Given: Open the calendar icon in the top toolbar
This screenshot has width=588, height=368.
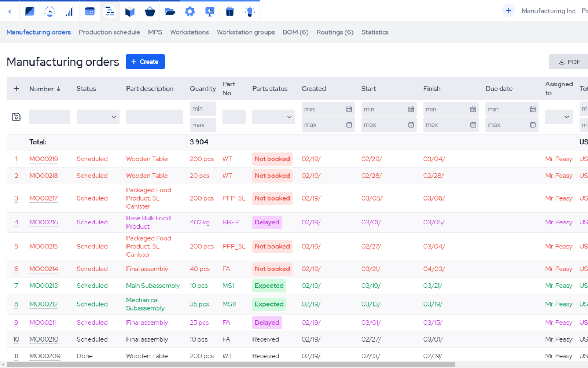Looking at the screenshot, I should 90,11.
